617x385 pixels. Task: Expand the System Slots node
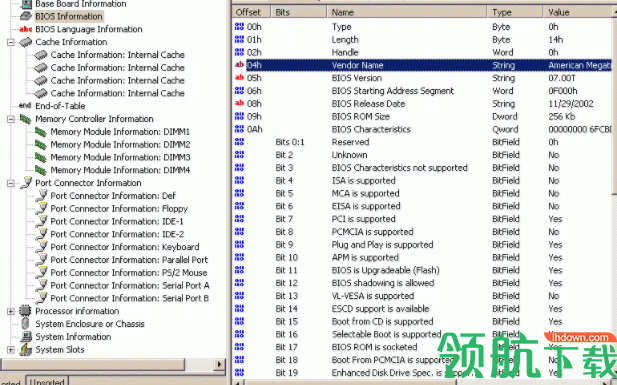pyautogui.click(x=11, y=350)
